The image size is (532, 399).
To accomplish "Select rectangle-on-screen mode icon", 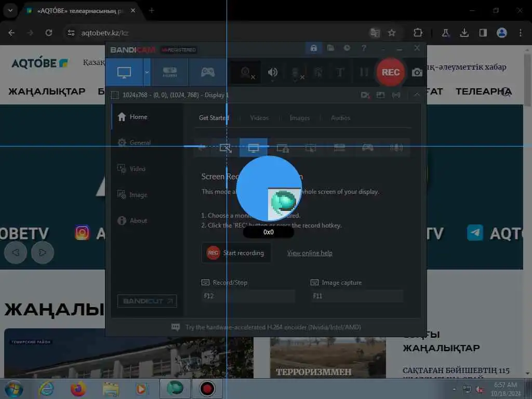I will (225, 148).
